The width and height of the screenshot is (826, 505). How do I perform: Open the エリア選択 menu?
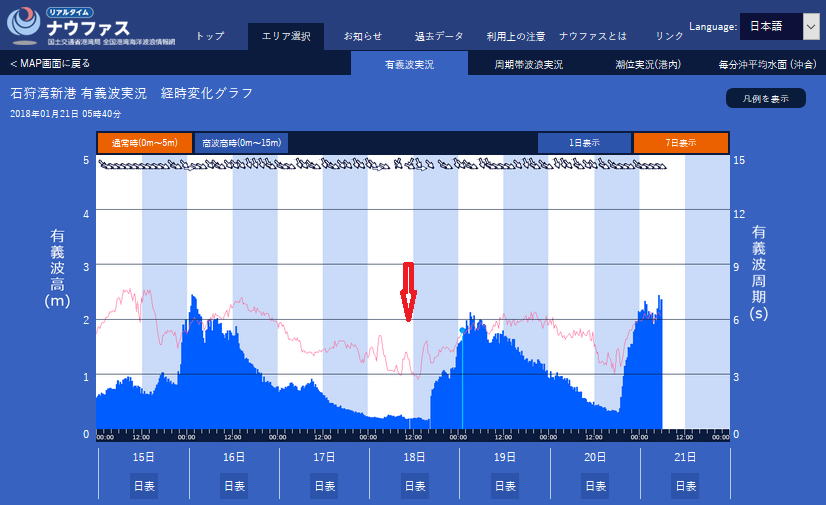tap(286, 36)
